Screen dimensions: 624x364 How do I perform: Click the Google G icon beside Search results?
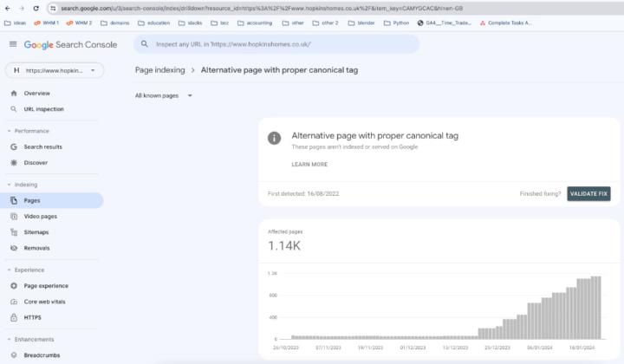point(14,146)
